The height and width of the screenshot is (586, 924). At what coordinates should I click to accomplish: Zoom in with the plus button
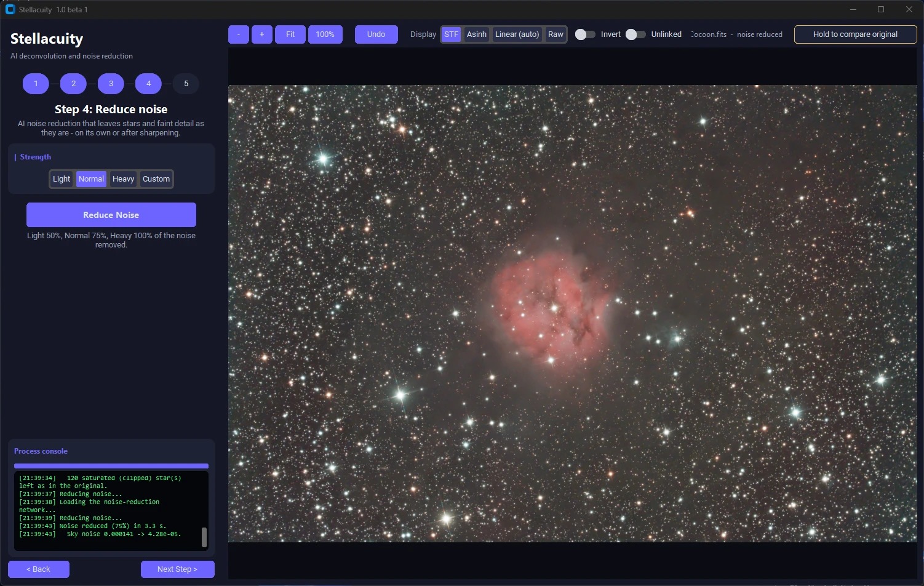pyautogui.click(x=262, y=34)
